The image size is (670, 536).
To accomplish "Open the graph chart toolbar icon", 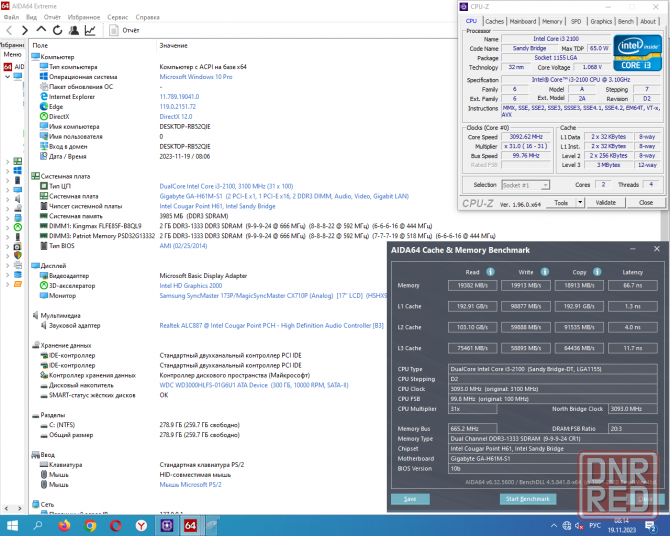I will [x=90, y=30].
